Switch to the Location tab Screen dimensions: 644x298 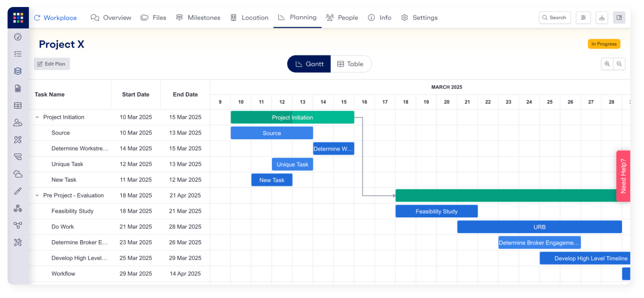249,18
